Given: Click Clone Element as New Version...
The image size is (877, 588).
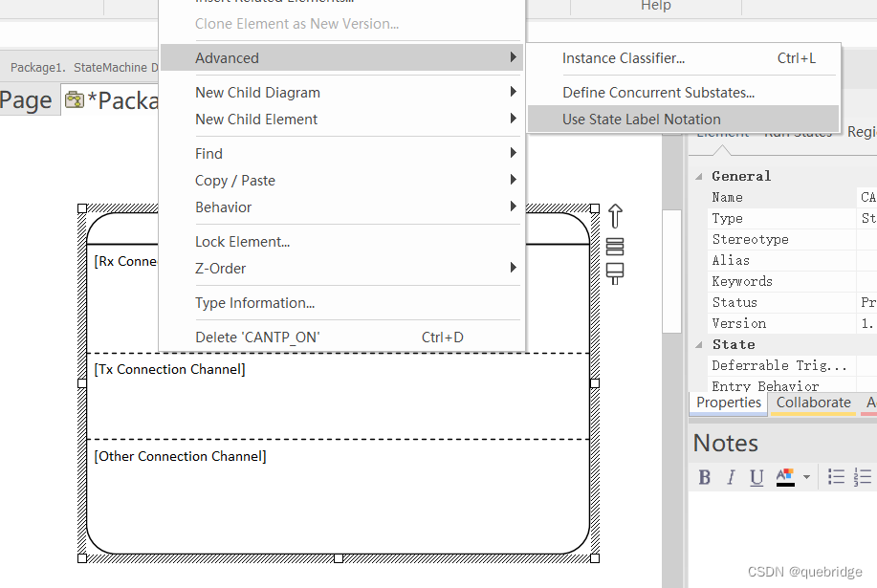Looking at the screenshot, I should click(x=341, y=24).
